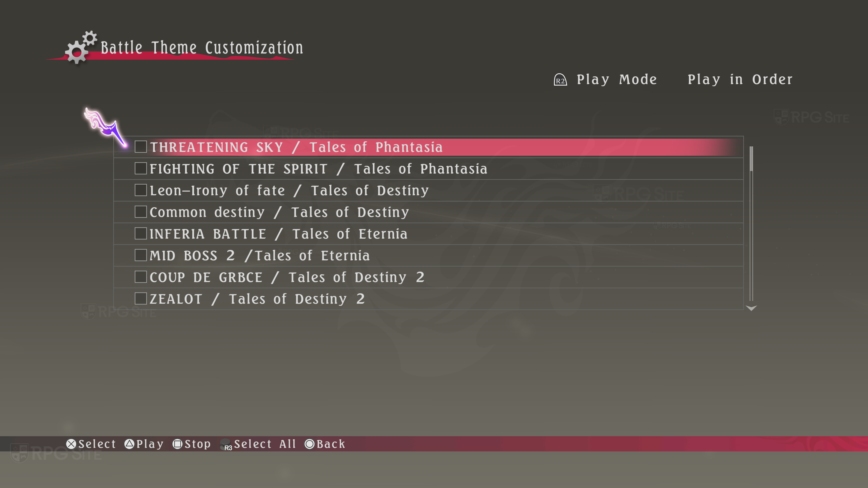Click the circle button Back icon
868x488 pixels.
(x=309, y=444)
